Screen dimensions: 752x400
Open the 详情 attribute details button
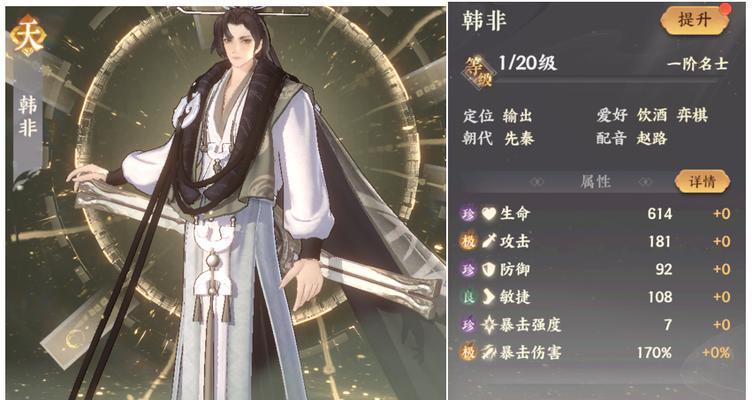[703, 182]
